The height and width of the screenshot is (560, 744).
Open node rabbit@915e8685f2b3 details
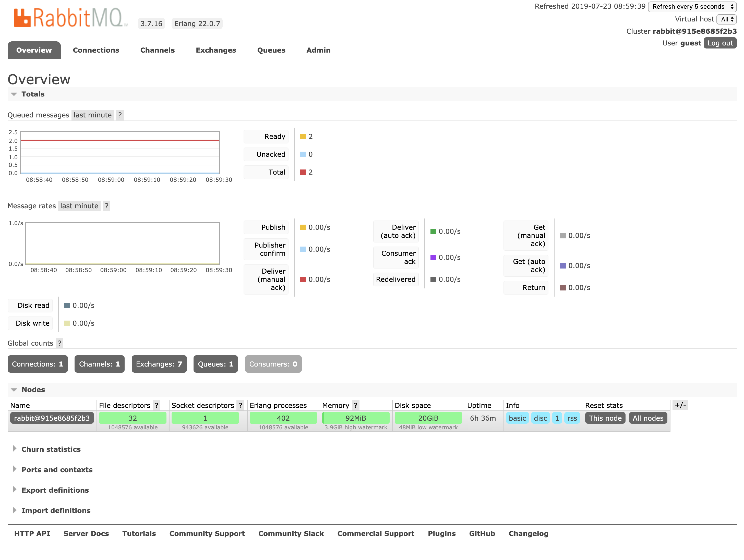[x=52, y=418]
